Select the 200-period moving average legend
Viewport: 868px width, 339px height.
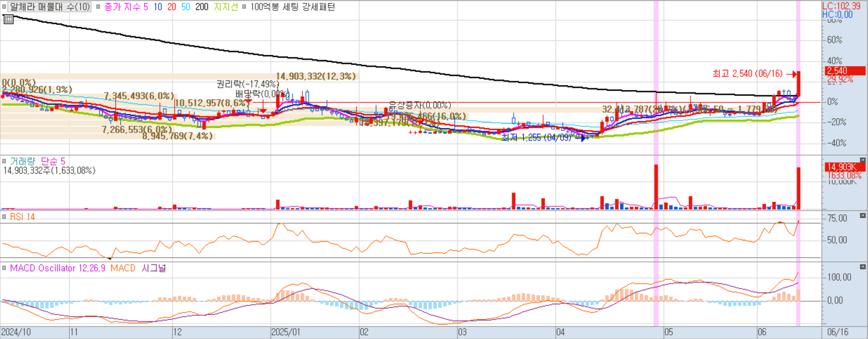point(202,7)
